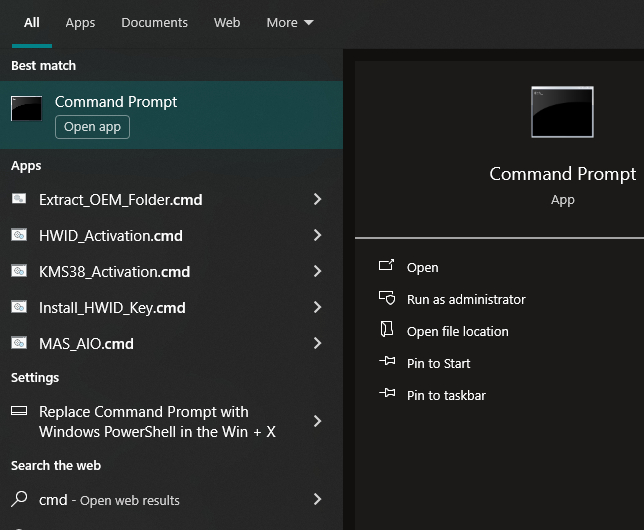Click the Command Prompt title in preview pane
Image resolution: width=644 pixels, height=530 pixels.
(563, 174)
